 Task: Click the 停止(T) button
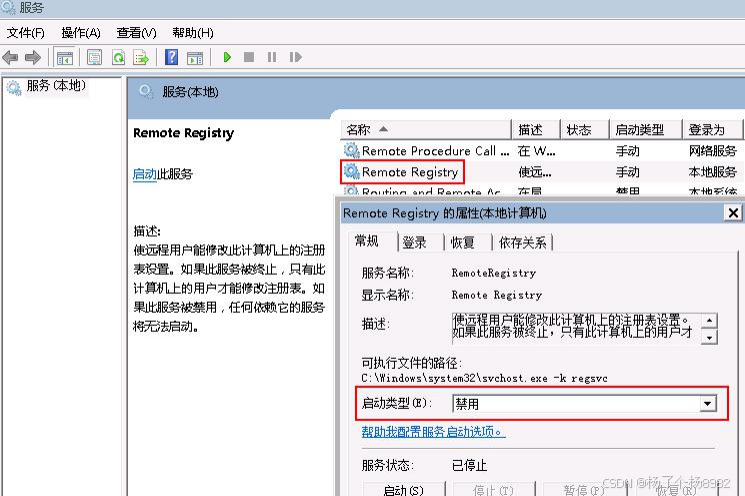[x=494, y=489]
